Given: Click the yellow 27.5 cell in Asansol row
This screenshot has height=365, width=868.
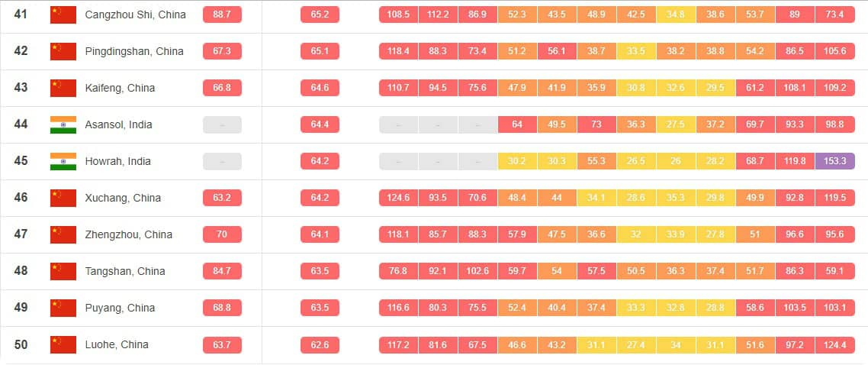Looking at the screenshot, I should pyautogui.click(x=676, y=124).
